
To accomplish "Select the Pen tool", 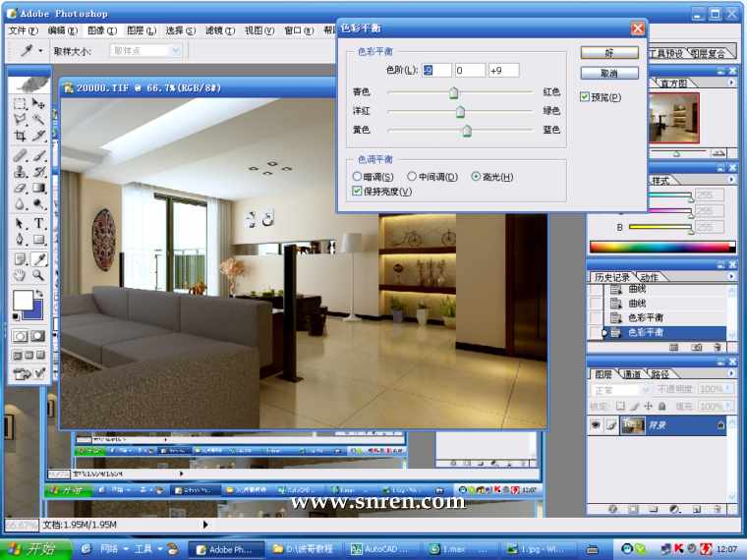I will [x=20, y=239].
